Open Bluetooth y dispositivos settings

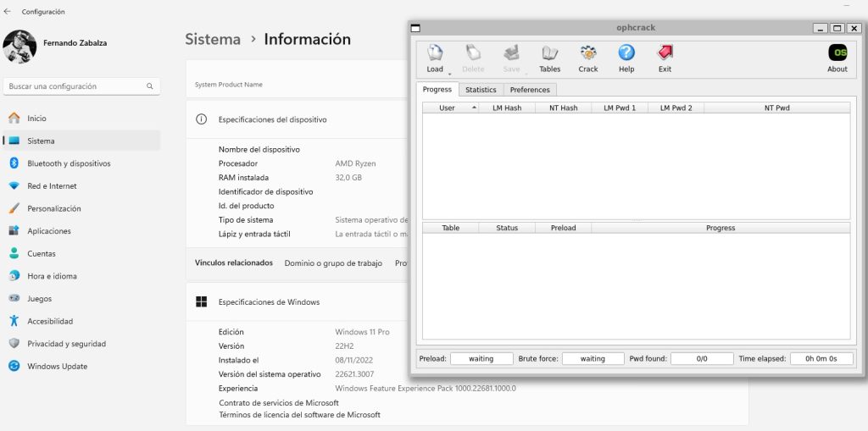81,163
